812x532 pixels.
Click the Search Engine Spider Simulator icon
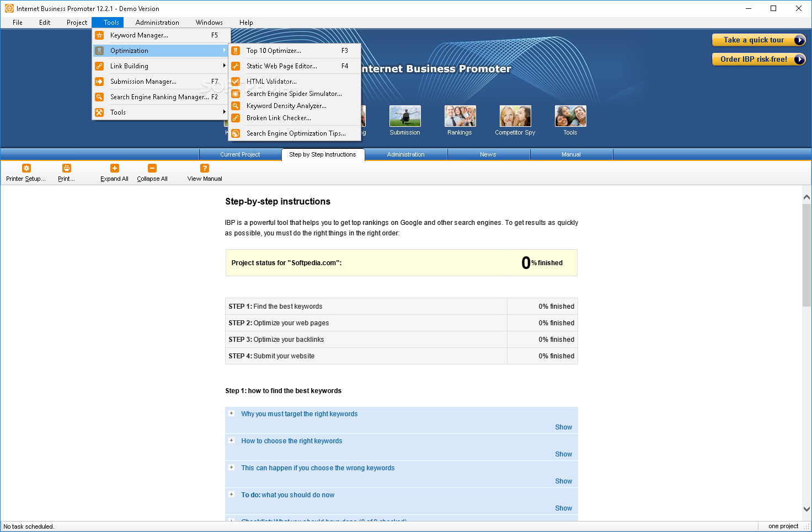click(236, 94)
